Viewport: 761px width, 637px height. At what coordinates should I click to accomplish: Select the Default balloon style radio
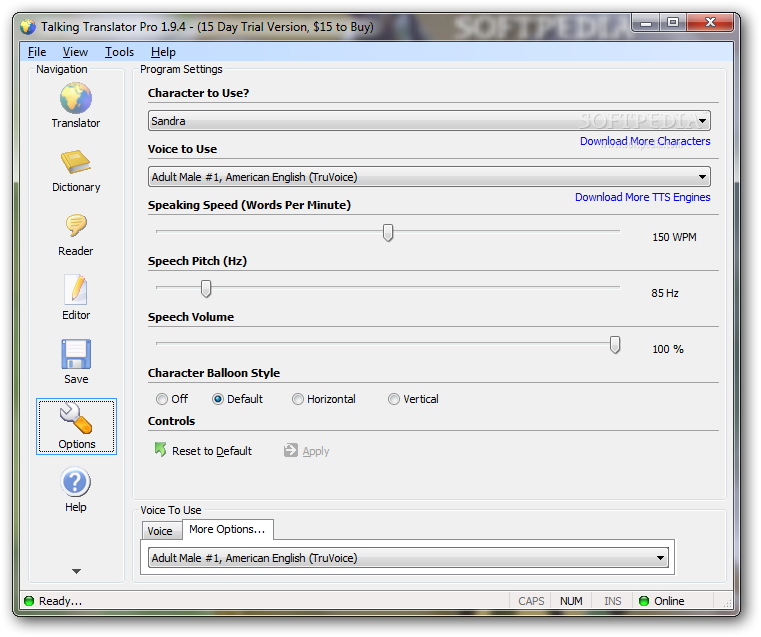(218, 399)
